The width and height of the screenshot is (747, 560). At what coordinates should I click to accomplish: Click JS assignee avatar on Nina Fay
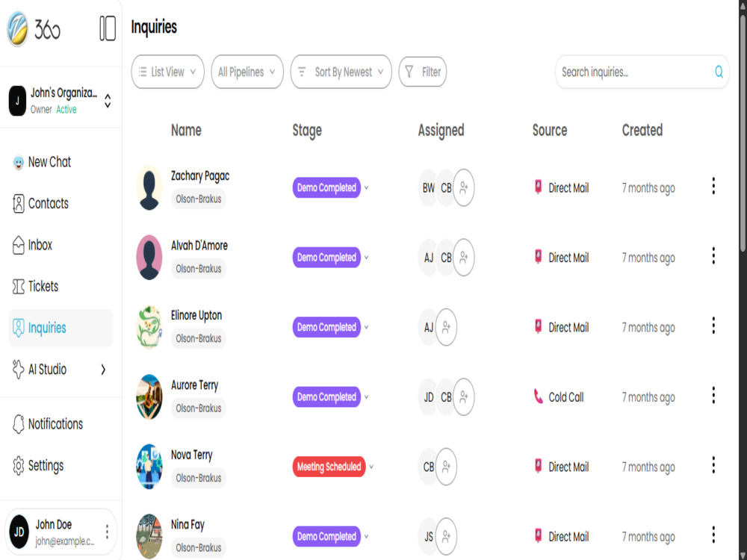[428, 537]
